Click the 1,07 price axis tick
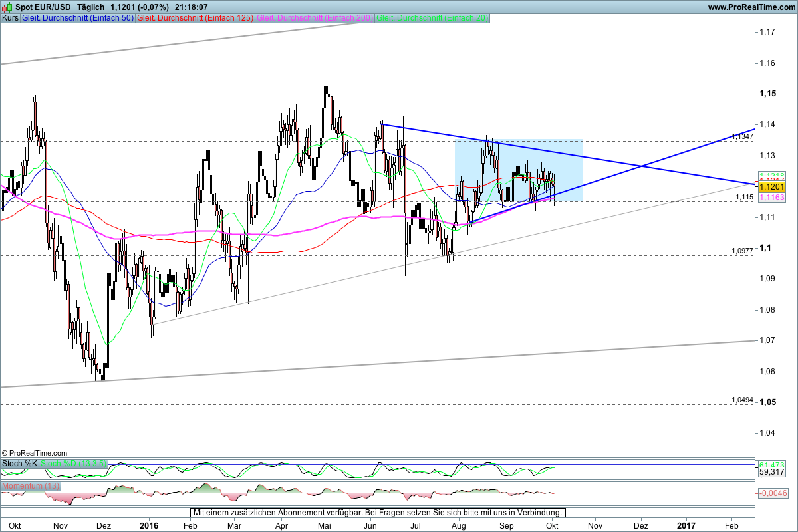This screenshot has width=798, height=532. pyautogui.click(x=768, y=340)
